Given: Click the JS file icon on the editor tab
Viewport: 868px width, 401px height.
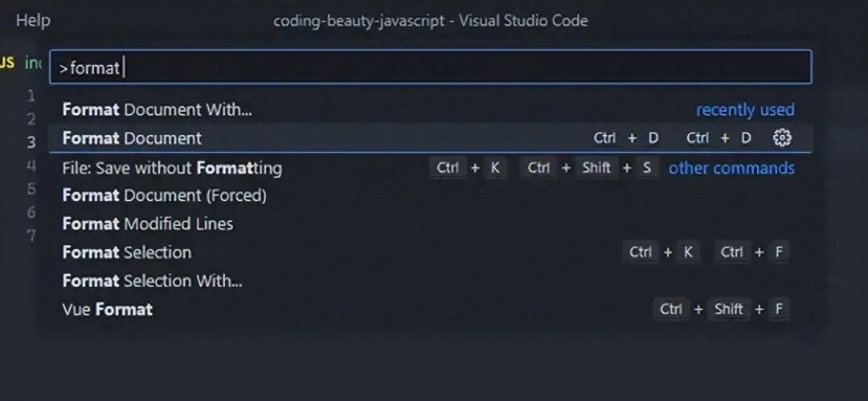Looking at the screenshot, I should point(7,63).
